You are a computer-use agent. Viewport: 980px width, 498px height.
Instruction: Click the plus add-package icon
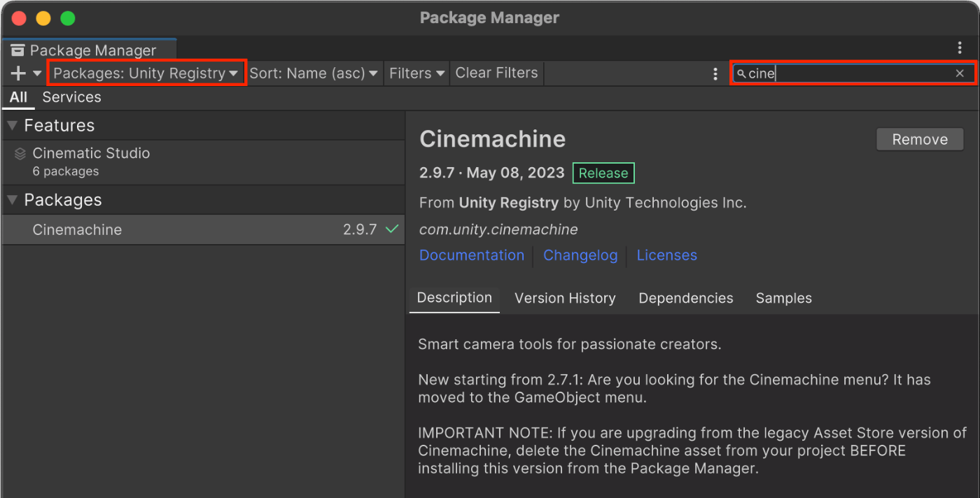tap(18, 73)
